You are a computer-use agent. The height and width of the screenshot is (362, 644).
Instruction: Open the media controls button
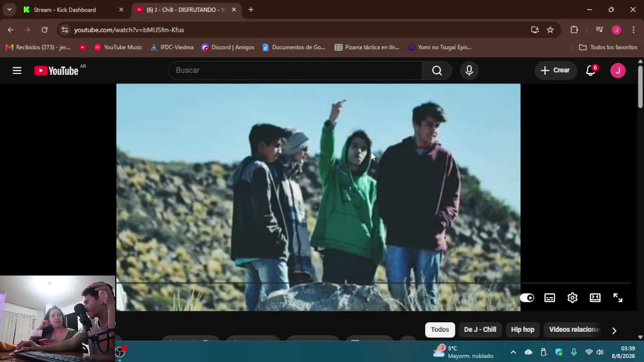click(x=599, y=30)
